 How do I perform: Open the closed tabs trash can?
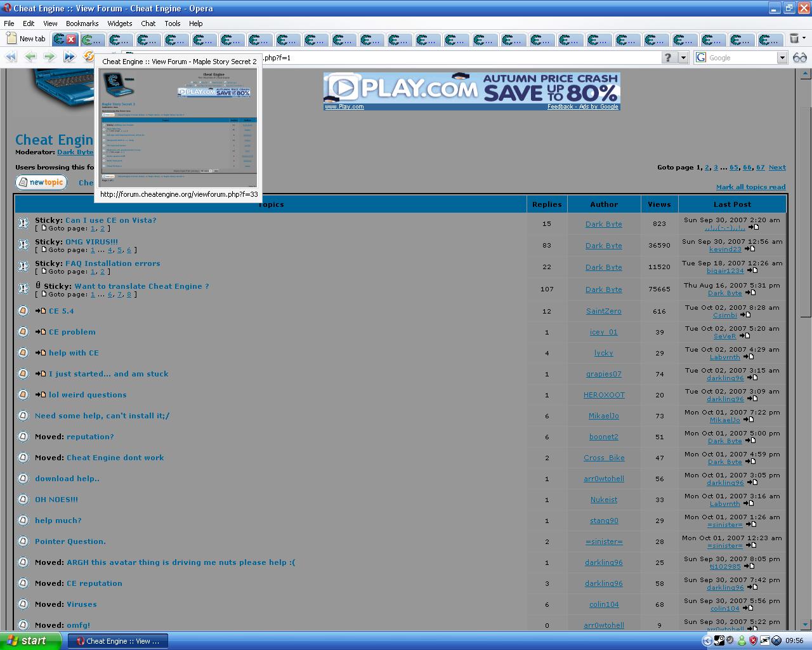[794, 39]
